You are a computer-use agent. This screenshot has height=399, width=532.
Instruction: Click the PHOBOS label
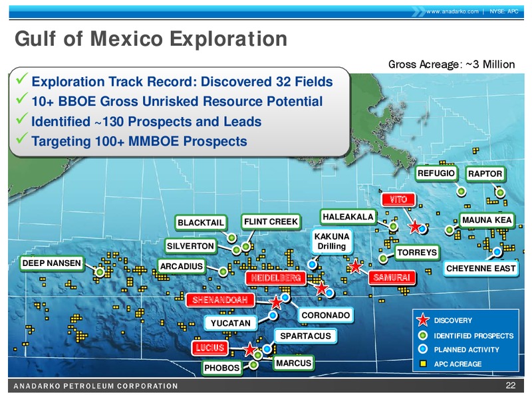coord(222,368)
